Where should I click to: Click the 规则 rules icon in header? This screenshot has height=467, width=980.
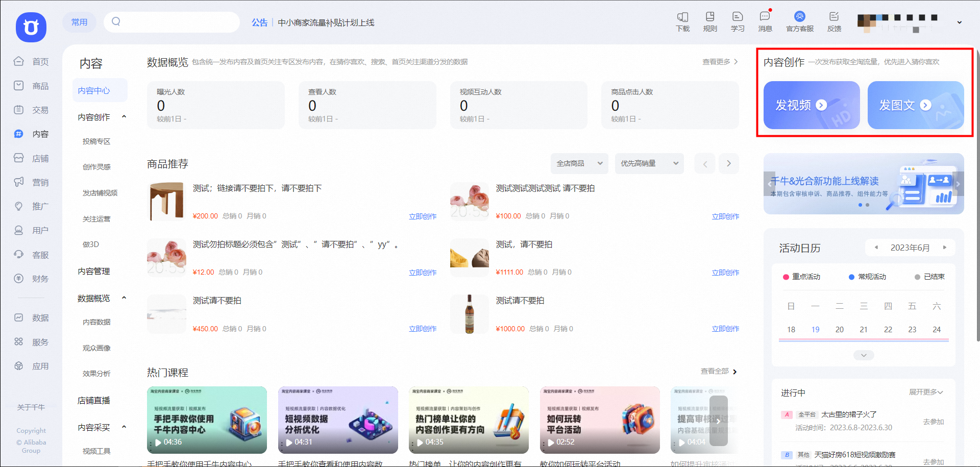(x=710, y=16)
